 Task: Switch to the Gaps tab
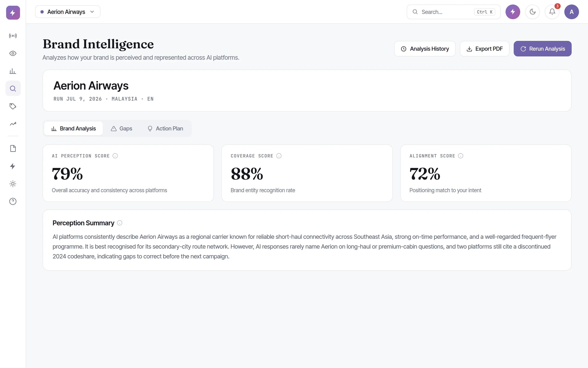tap(121, 129)
